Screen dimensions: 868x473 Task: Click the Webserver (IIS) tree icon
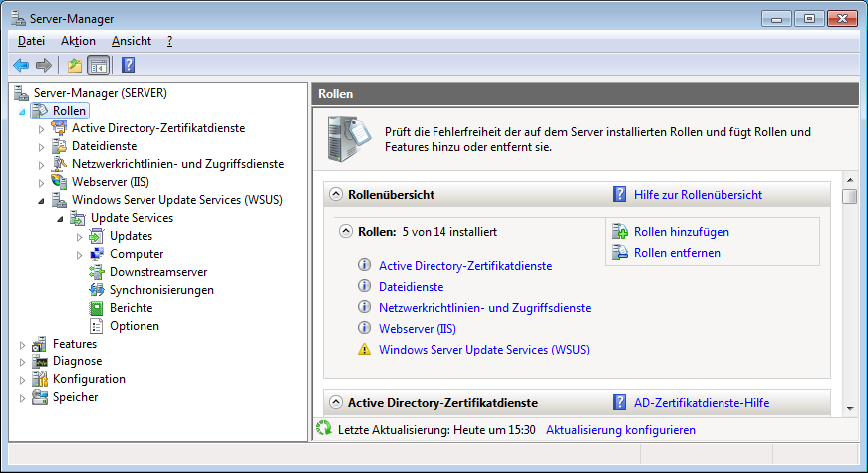59,182
